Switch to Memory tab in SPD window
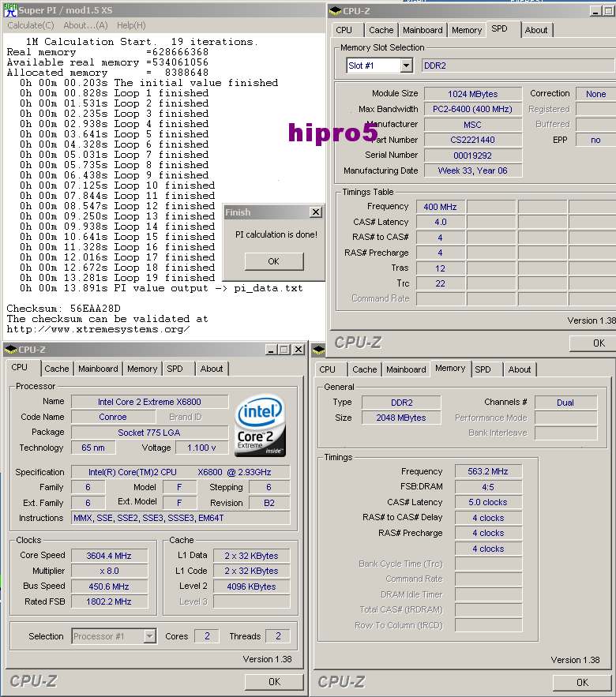This screenshot has height=697, width=616. pyautogui.click(x=467, y=30)
